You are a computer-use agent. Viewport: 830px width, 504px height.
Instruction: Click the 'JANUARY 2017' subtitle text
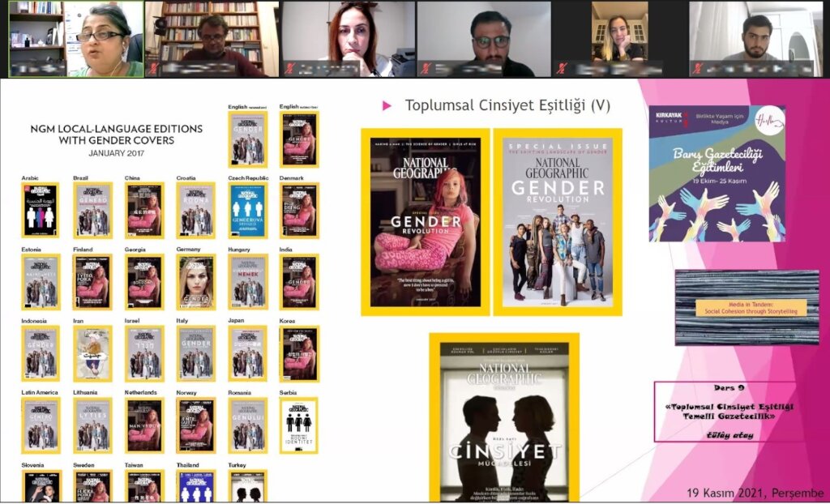tap(117, 153)
